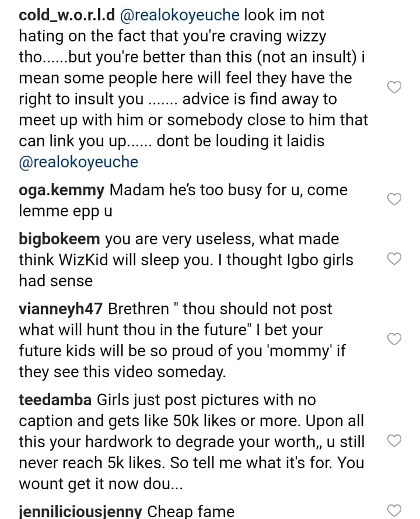The image size is (420, 519).
Task: Heart the comment from vianneyh47
Action: click(x=395, y=339)
